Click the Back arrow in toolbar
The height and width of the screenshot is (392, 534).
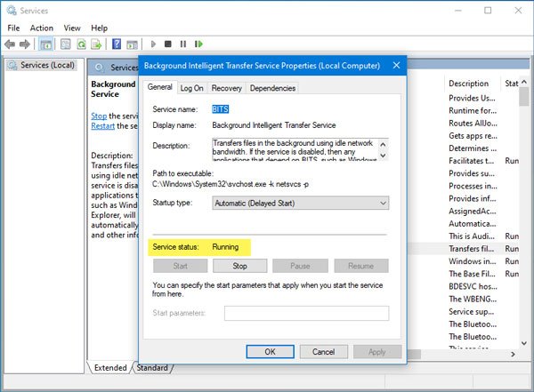click(11, 44)
